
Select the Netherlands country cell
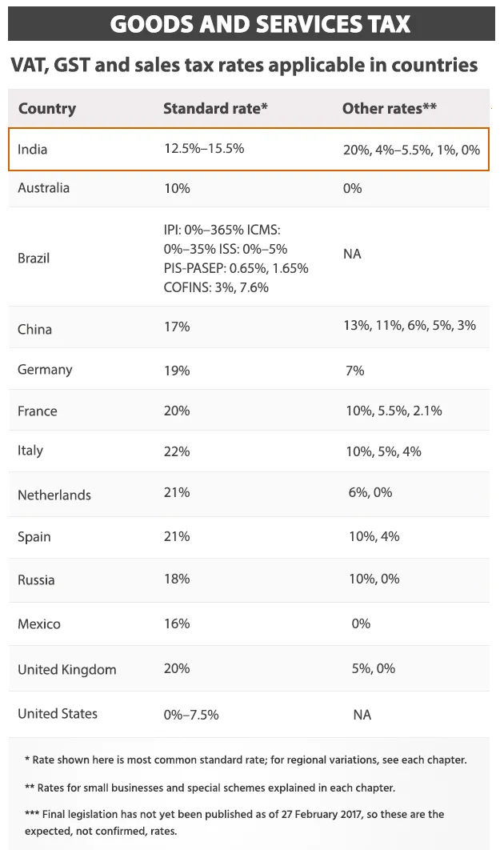click(x=54, y=495)
